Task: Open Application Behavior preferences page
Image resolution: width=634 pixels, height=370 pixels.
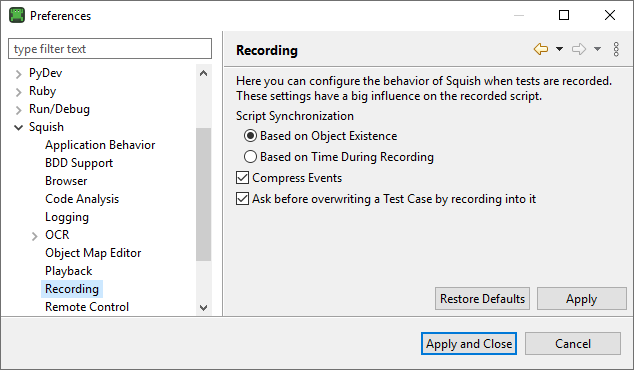Action: [x=100, y=145]
